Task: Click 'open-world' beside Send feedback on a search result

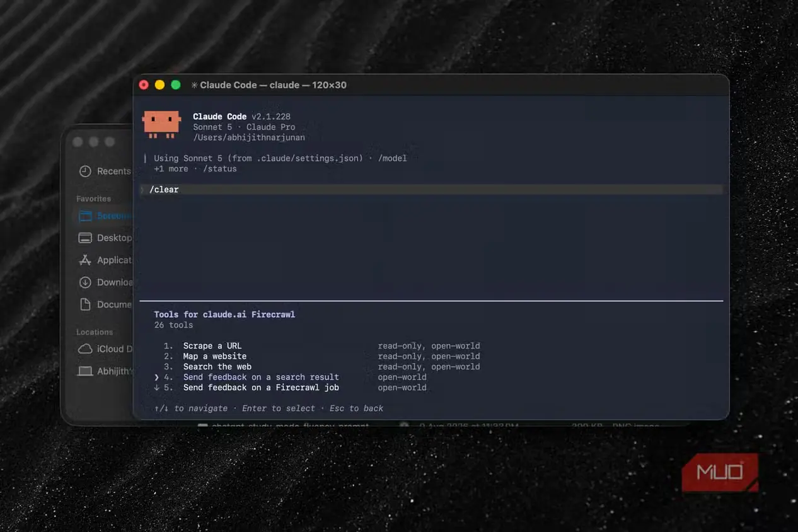Action: pos(402,377)
